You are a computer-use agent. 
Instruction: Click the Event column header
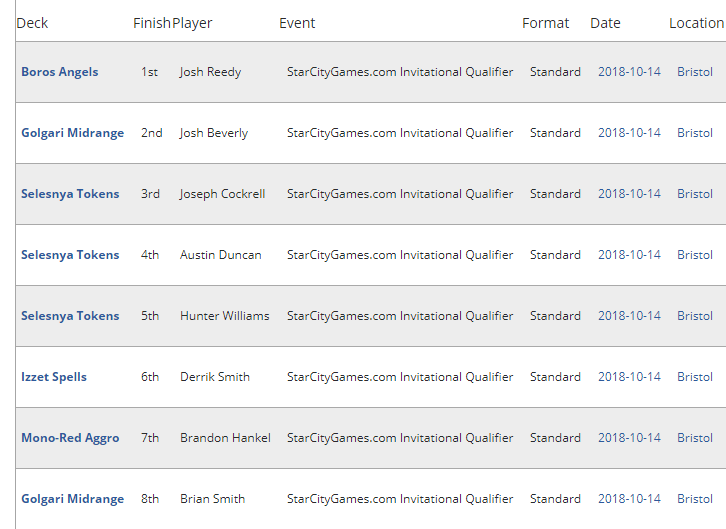(297, 23)
